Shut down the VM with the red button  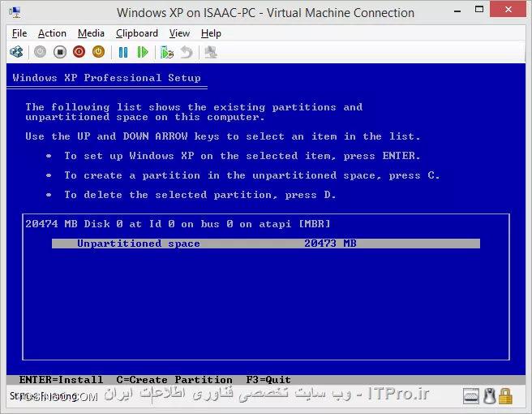(x=79, y=52)
